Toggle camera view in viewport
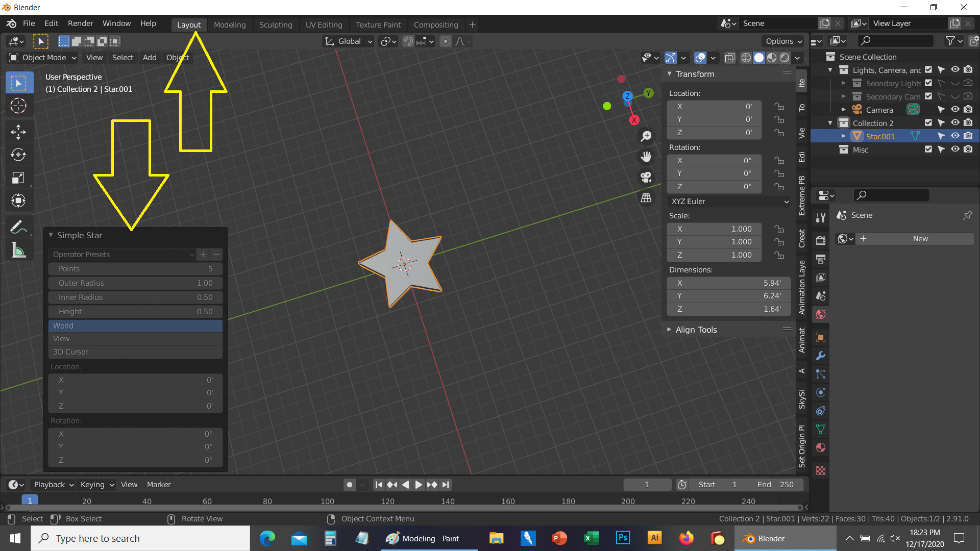The width and height of the screenshot is (980, 551). (x=646, y=177)
